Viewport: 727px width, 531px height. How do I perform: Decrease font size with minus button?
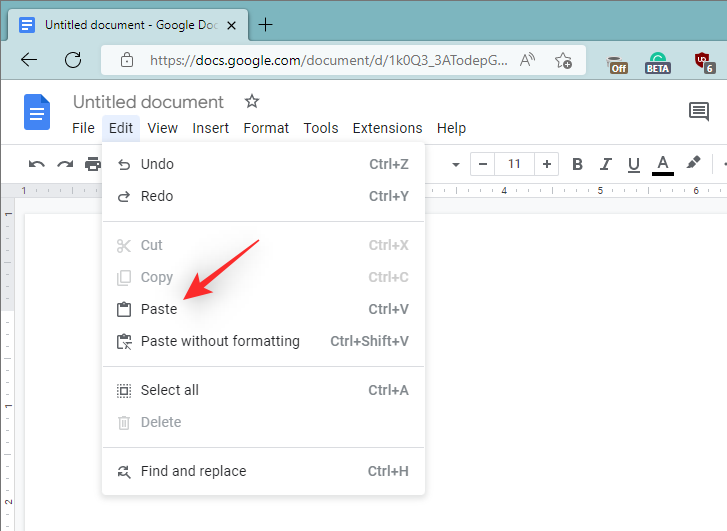tap(483, 164)
